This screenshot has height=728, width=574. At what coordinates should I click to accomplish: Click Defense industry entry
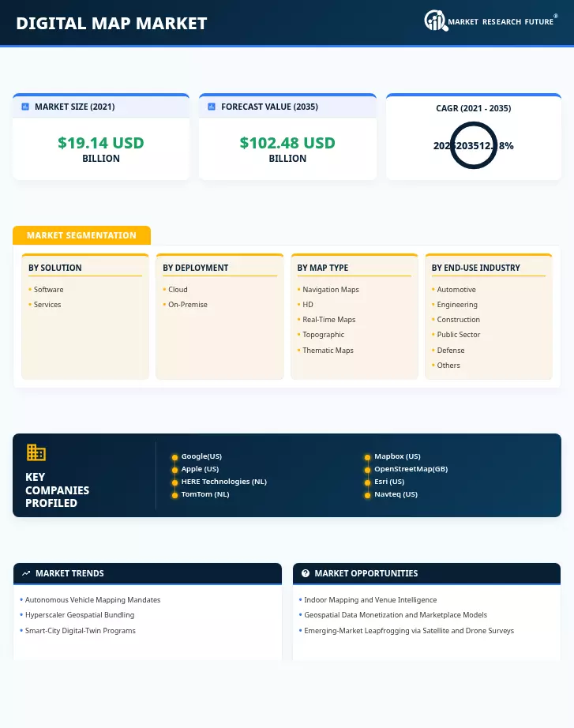pyautogui.click(x=451, y=351)
